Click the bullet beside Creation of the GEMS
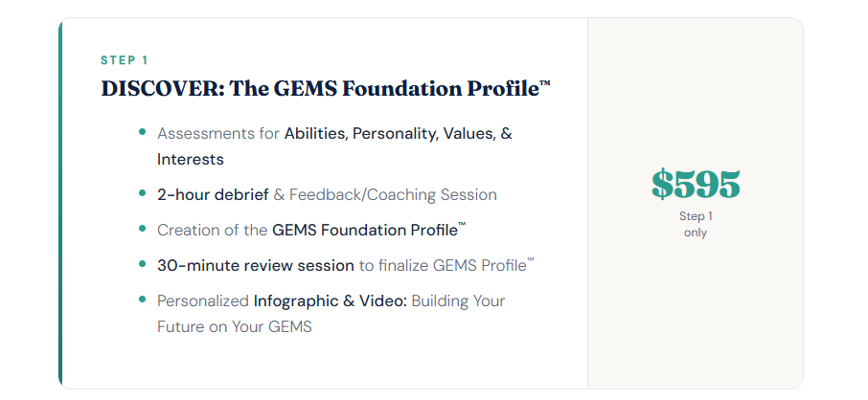868x400 pixels. pos(143,229)
